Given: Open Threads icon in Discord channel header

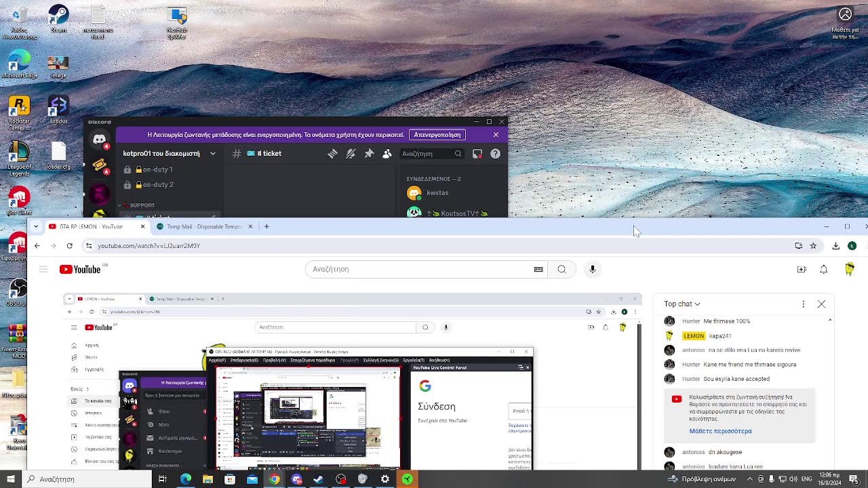Looking at the screenshot, I should (332, 154).
